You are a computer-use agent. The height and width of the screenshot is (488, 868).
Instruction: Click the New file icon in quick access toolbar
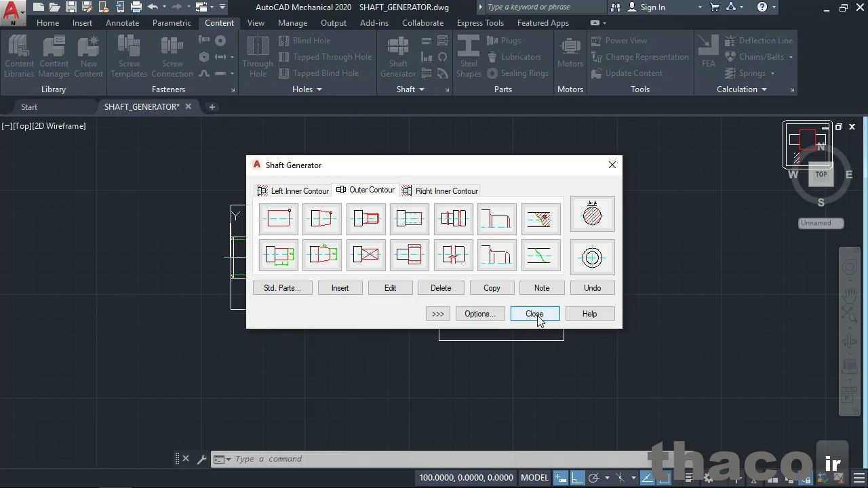coord(39,7)
